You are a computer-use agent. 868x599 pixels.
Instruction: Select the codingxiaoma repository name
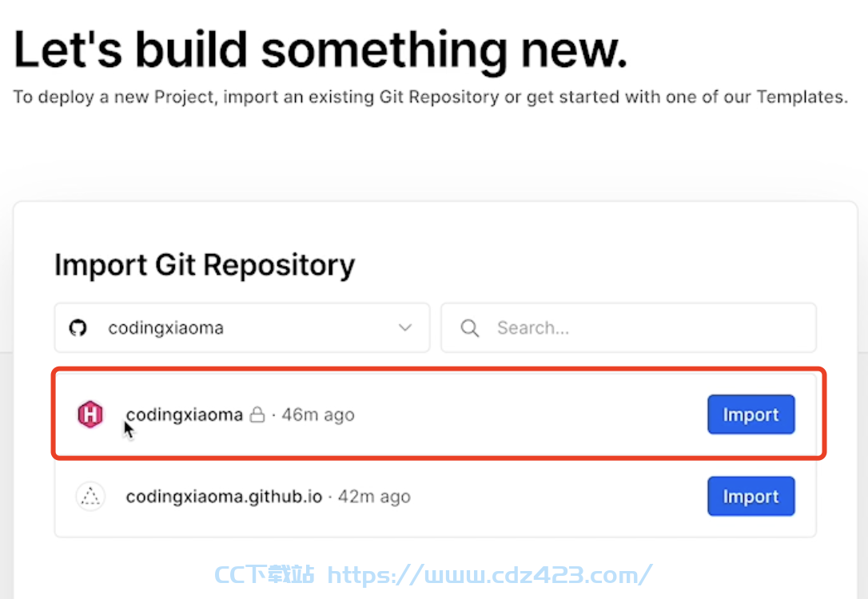coord(185,415)
